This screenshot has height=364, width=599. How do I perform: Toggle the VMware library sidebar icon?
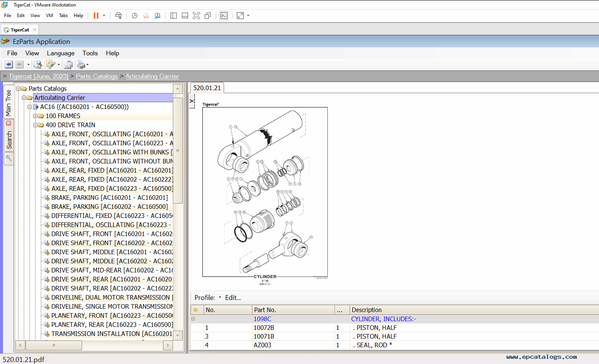pyautogui.click(x=174, y=15)
